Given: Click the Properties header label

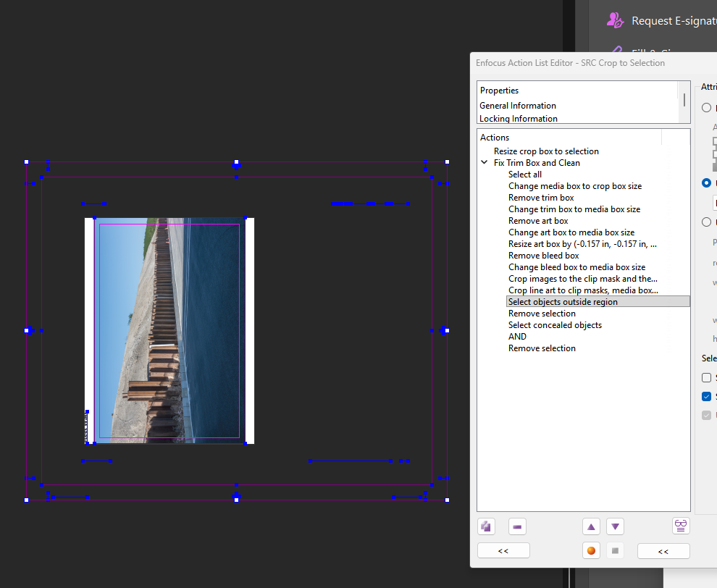Looking at the screenshot, I should (499, 91).
